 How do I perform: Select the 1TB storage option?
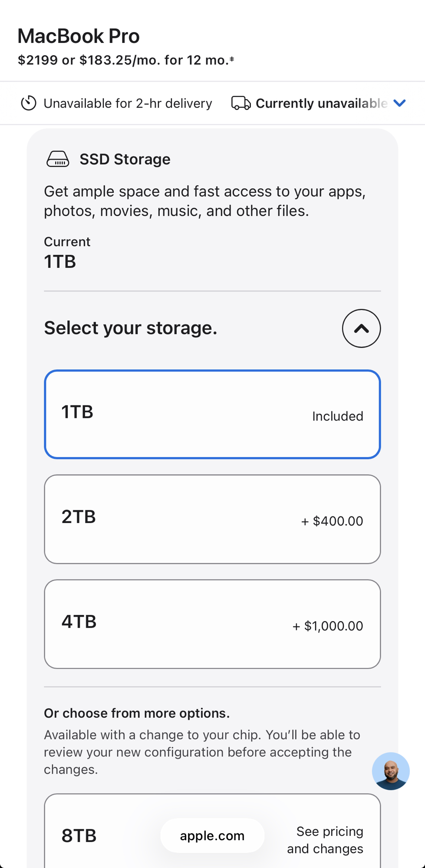212,414
